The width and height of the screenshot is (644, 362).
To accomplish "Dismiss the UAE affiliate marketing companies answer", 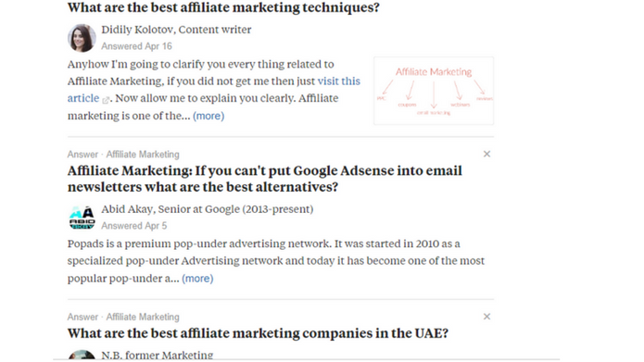I will point(486,317).
